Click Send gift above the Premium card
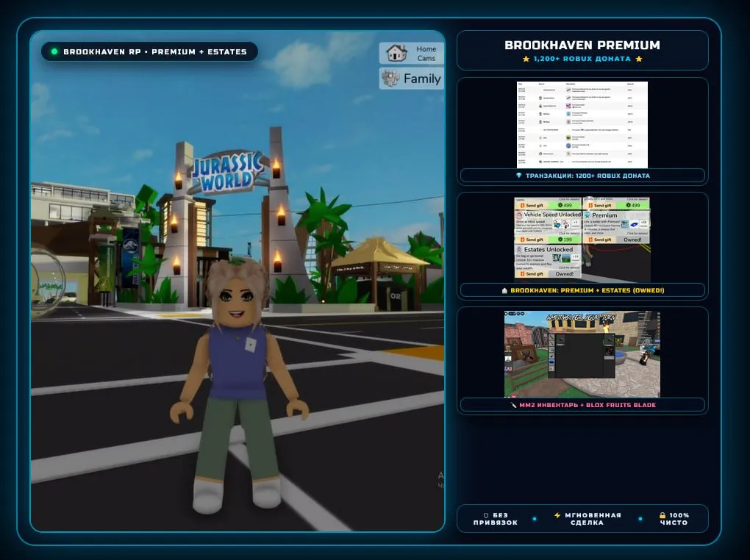750x560 pixels. (x=600, y=205)
